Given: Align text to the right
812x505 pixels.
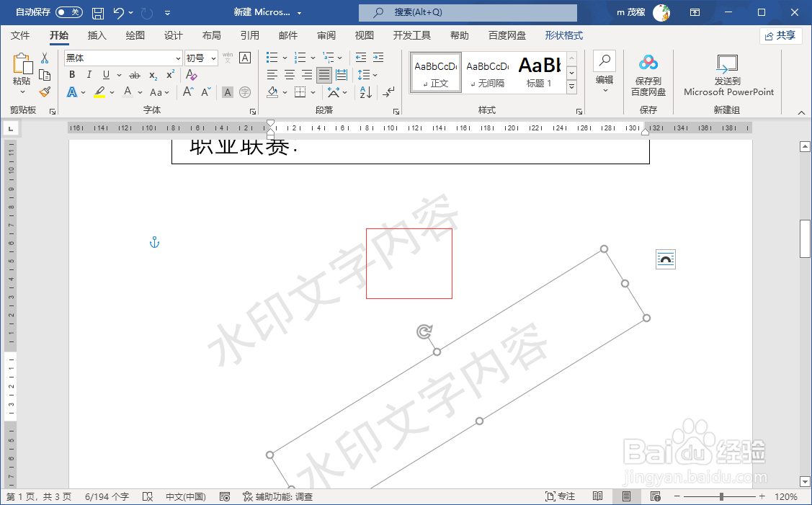Looking at the screenshot, I should [x=307, y=75].
